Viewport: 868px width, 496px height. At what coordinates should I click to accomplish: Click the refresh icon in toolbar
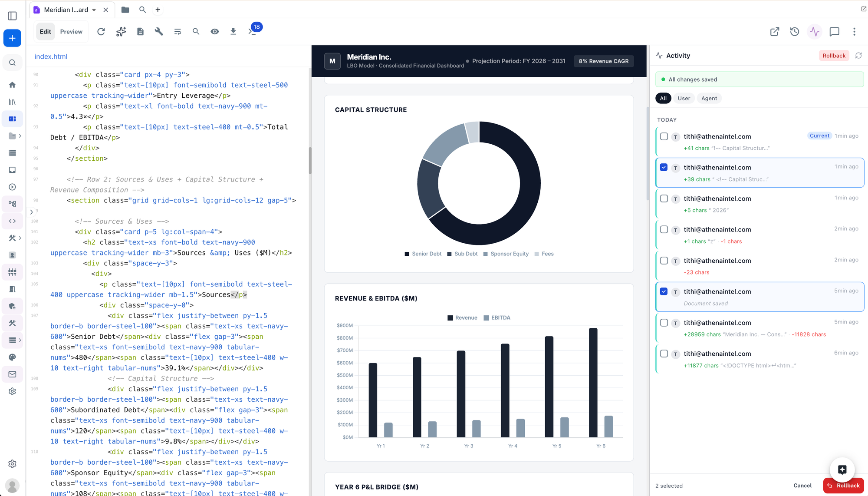pos(101,31)
